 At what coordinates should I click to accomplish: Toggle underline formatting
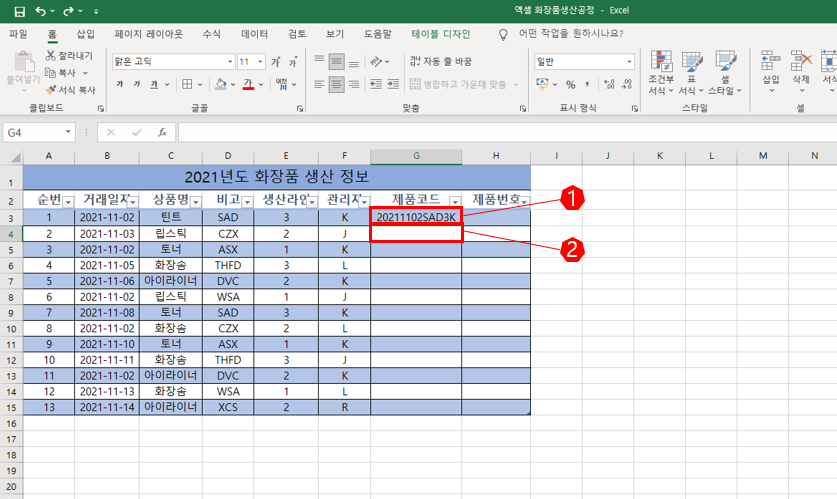[x=154, y=84]
